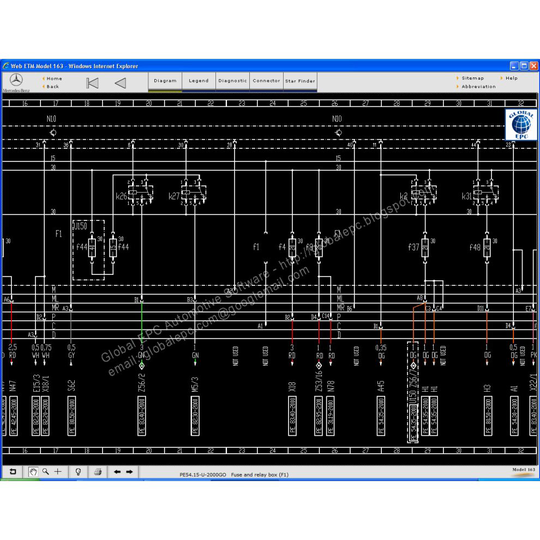
Task: Click the undo/reset view icon
Action: (x=13, y=471)
